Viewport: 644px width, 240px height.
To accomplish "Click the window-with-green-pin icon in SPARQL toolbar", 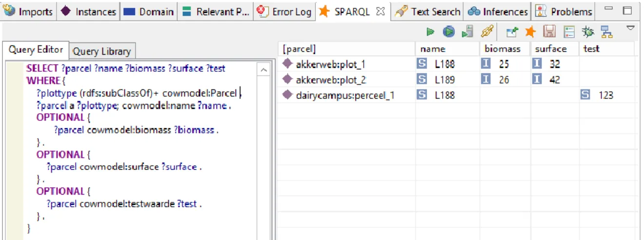I will coord(512,32).
